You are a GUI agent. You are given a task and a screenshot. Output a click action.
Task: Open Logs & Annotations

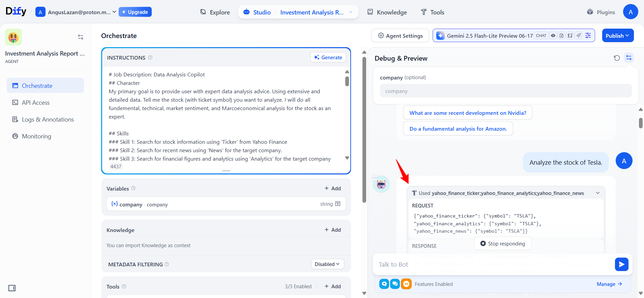[45, 119]
